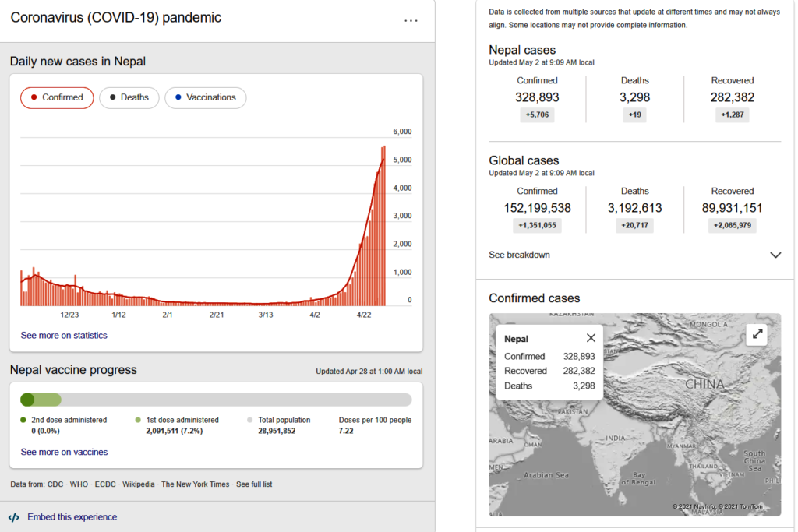Select the Confirmed cases filter

[57, 97]
